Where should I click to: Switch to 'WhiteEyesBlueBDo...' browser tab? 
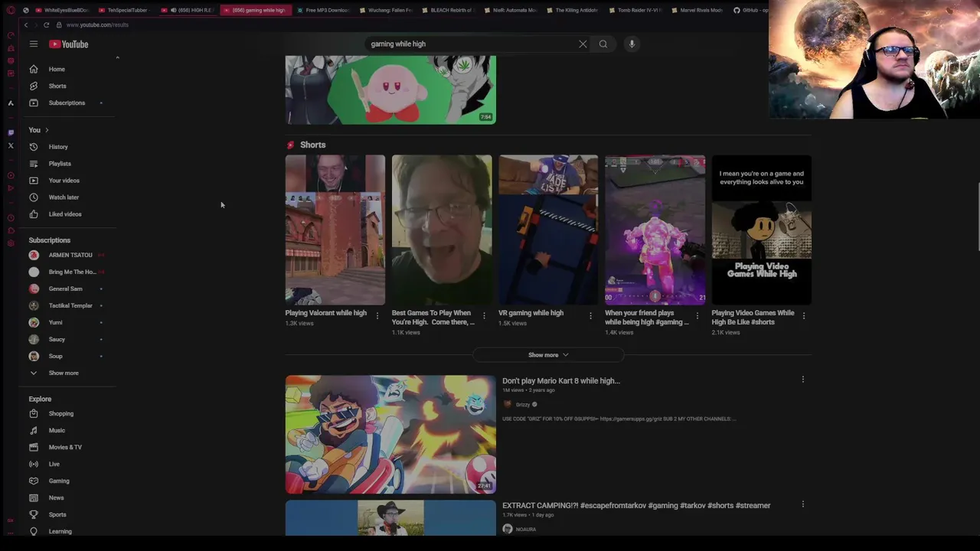(x=61, y=10)
